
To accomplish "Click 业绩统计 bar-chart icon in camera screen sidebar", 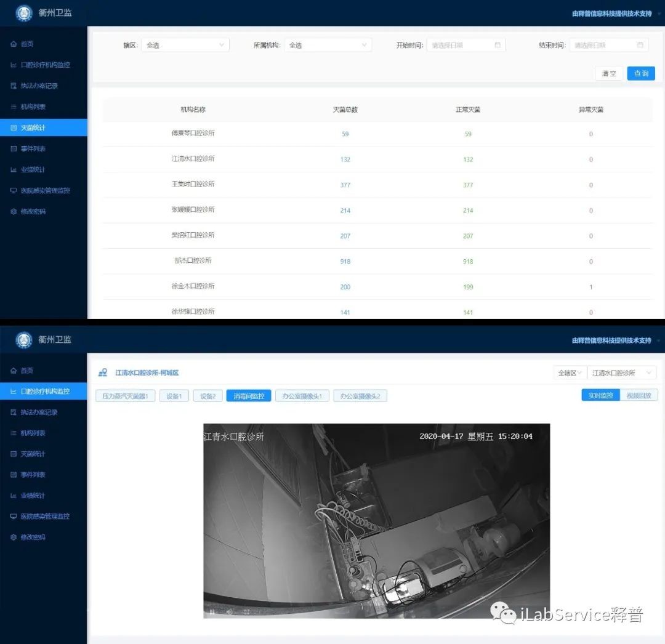I will tap(14, 495).
